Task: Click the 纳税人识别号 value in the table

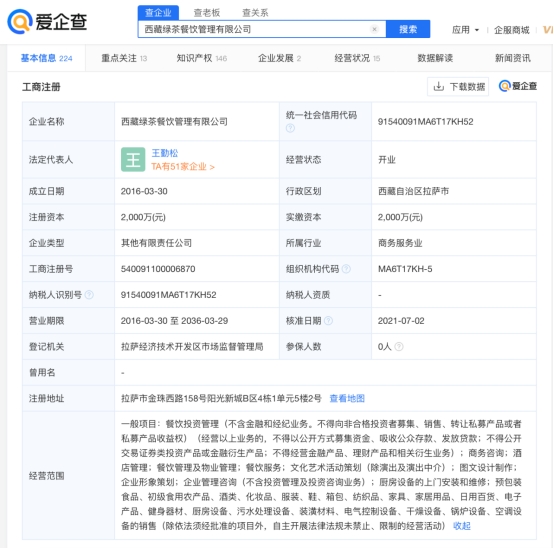Action: 169,295
